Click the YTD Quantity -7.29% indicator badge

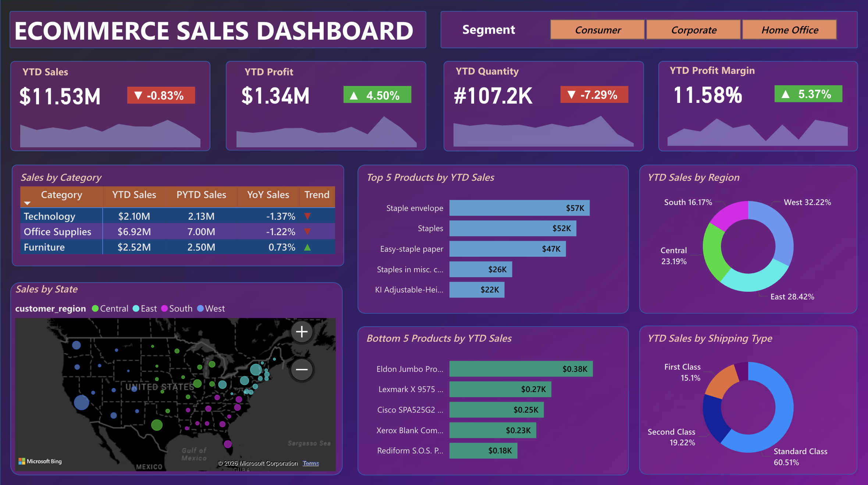click(x=594, y=95)
